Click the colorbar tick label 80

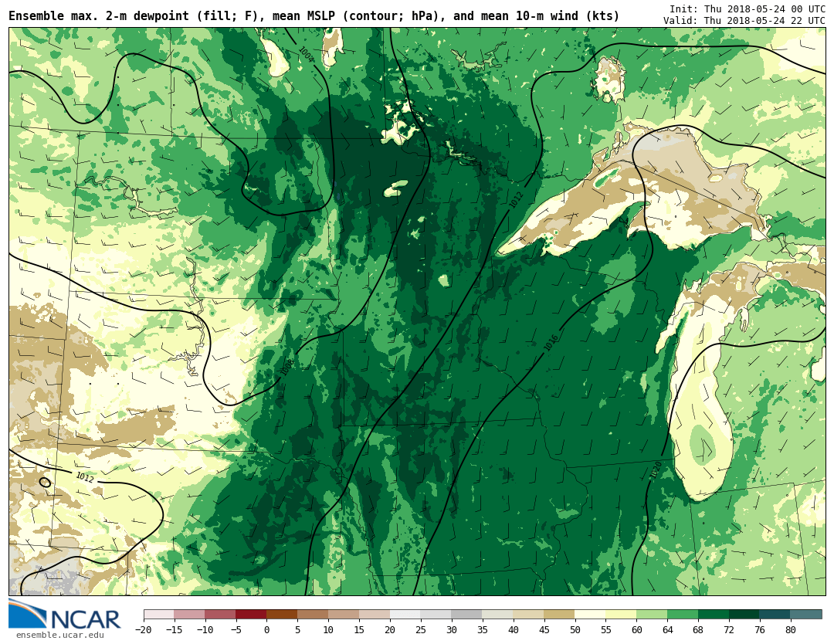[x=791, y=629]
